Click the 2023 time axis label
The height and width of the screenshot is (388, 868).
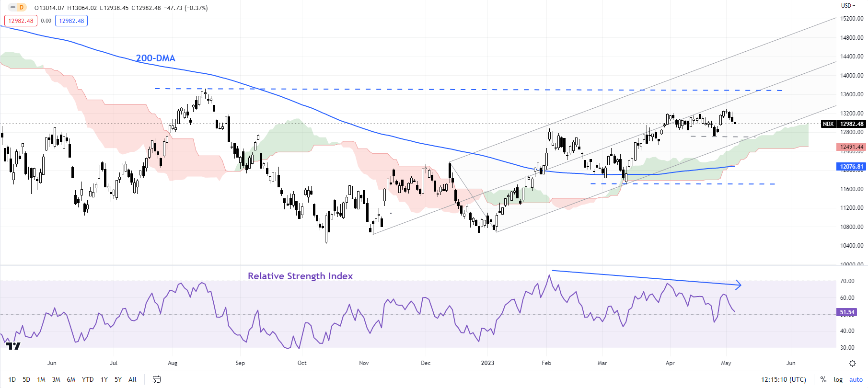[487, 363]
